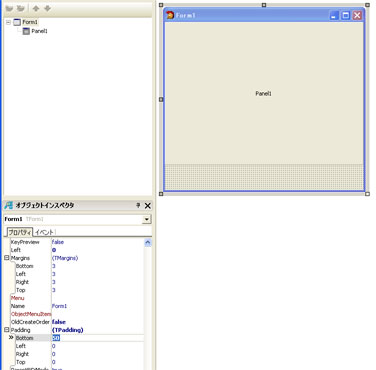Click the move up arrow in Structure toolbar
The image size is (376, 370).
tap(36, 8)
